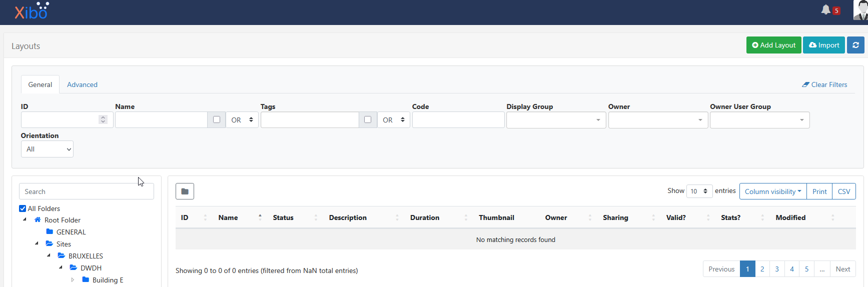868x287 pixels.
Task: Open the user profile avatar menu
Action: coord(860,10)
